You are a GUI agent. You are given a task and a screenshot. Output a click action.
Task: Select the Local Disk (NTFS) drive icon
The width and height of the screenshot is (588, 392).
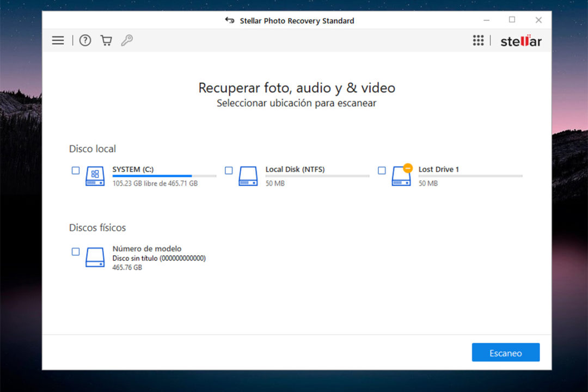248,176
